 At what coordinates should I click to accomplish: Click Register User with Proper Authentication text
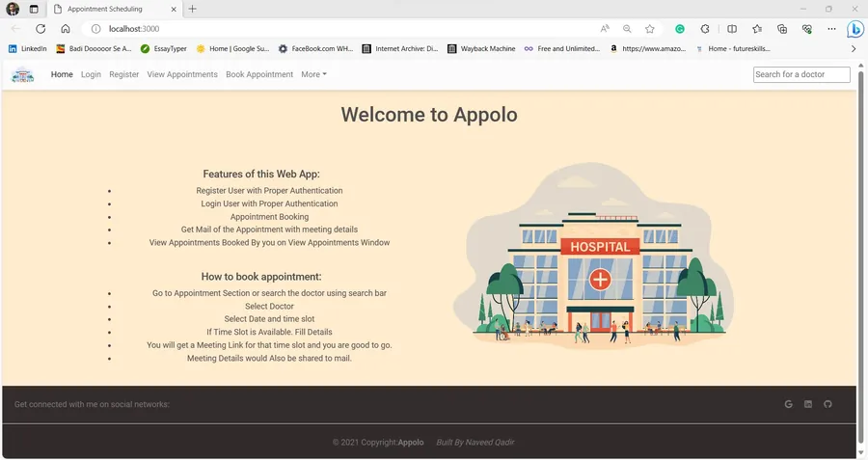coord(270,190)
